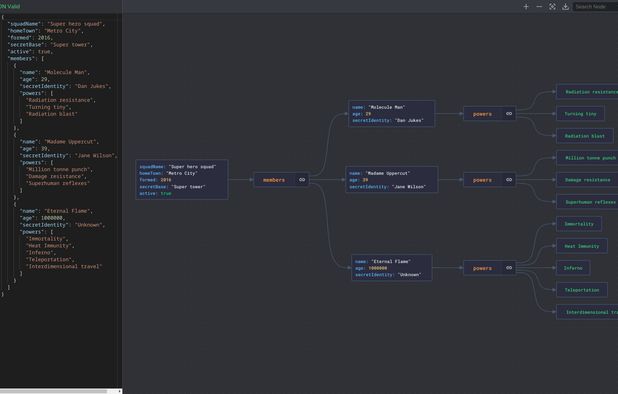Viewport: 618px width, 394px height.
Task: Click "Damage resistance" string in the editor
Action: tap(56, 177)
